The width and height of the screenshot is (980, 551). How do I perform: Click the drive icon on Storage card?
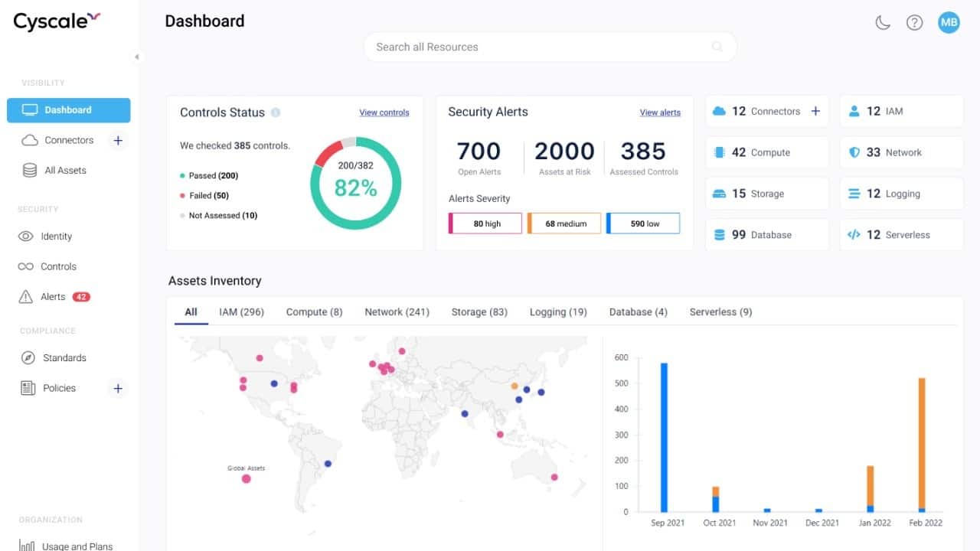coord(719,194)
